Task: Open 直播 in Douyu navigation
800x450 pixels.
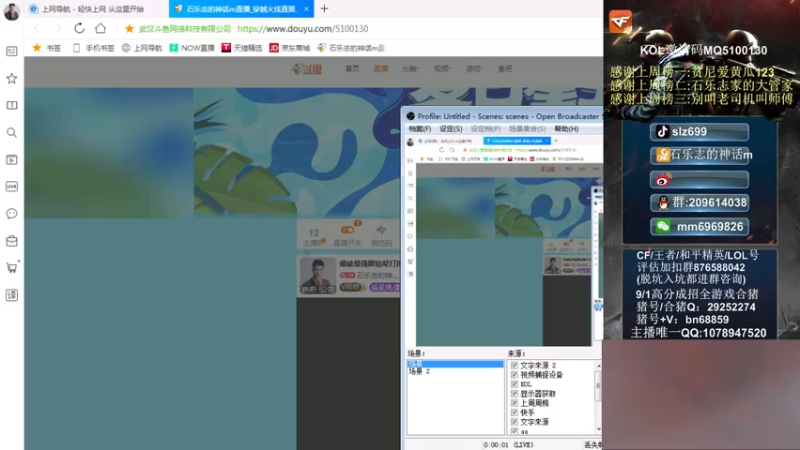Action: pos(381,69)
